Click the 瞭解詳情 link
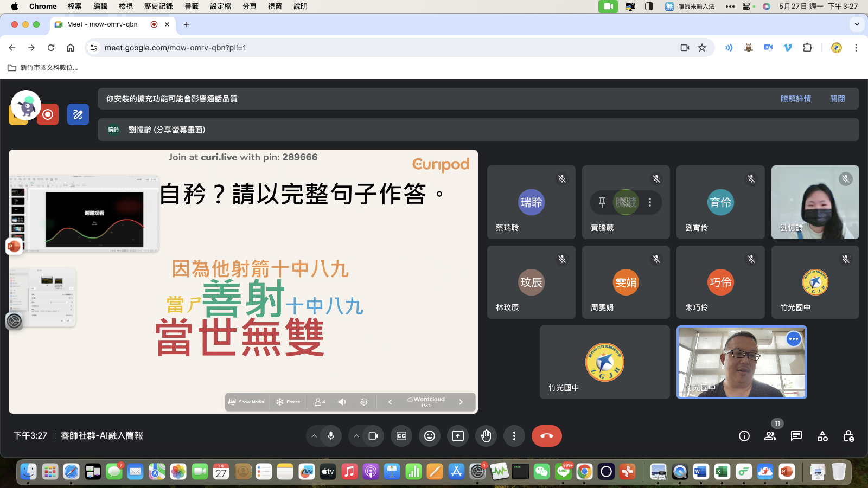The image size is (868, 488). click(796, 99)
